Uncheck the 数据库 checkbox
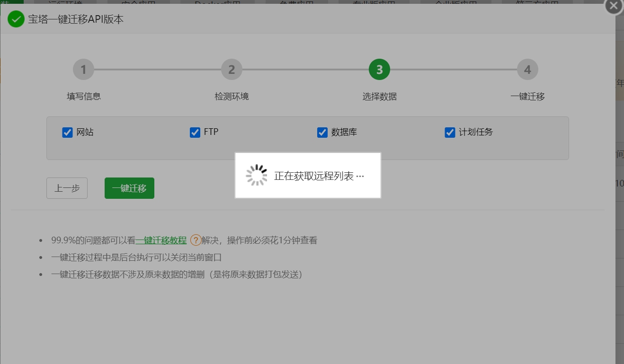 click(322, 132)
